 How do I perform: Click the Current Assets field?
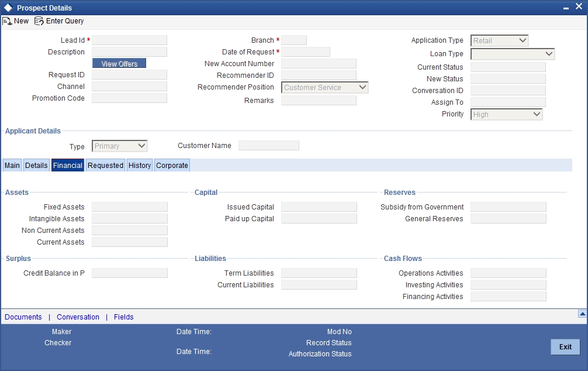click(130, 242)
